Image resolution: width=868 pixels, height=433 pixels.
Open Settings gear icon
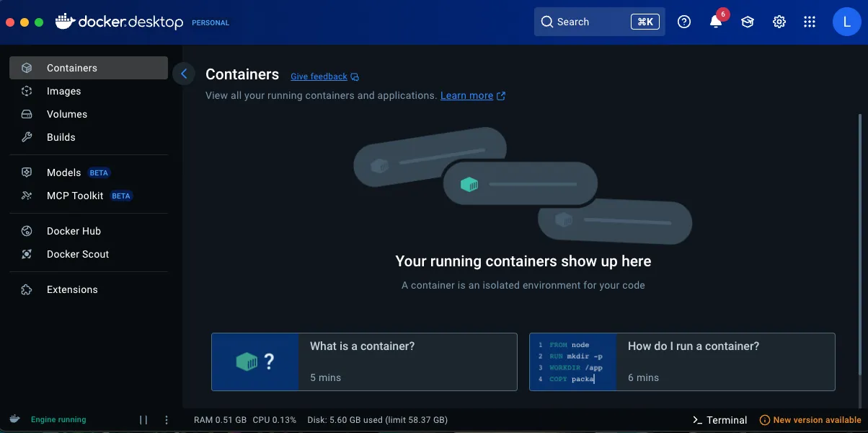[779, 22]
